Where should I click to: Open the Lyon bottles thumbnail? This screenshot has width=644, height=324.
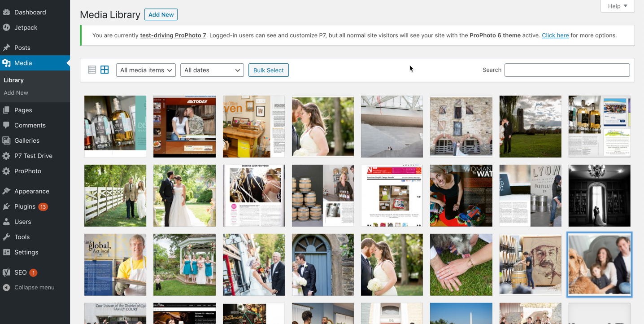coord(115,127)
